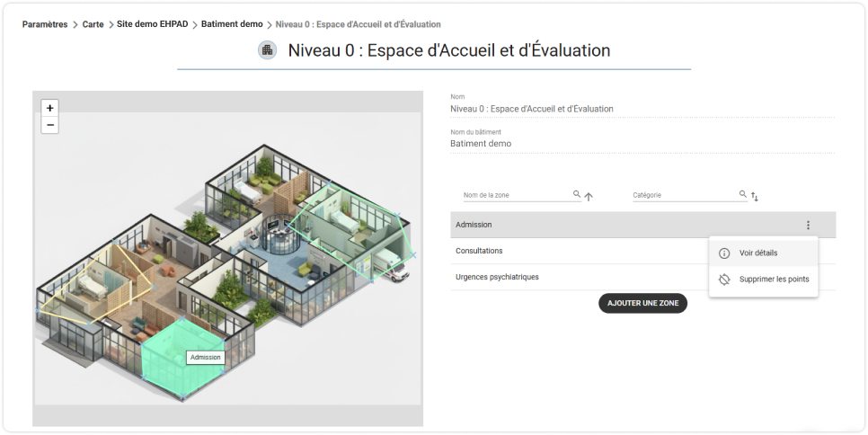Click the building icon beside the title
Image resolution: width=868 pixels, height=435 pixels.
[x=268, y=50]
